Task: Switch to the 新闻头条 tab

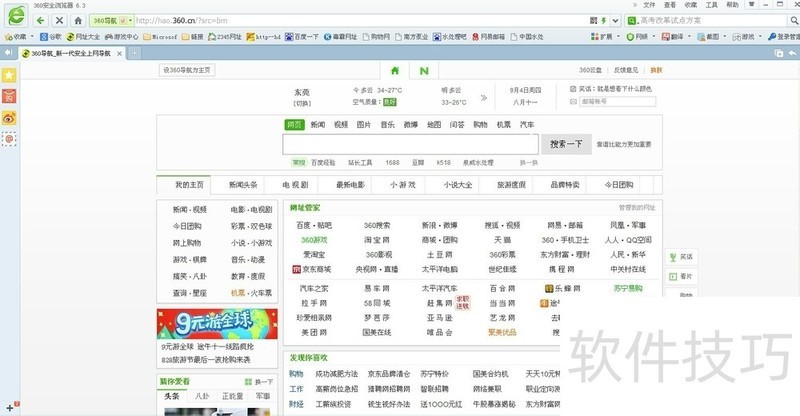Action: (243, 185)
